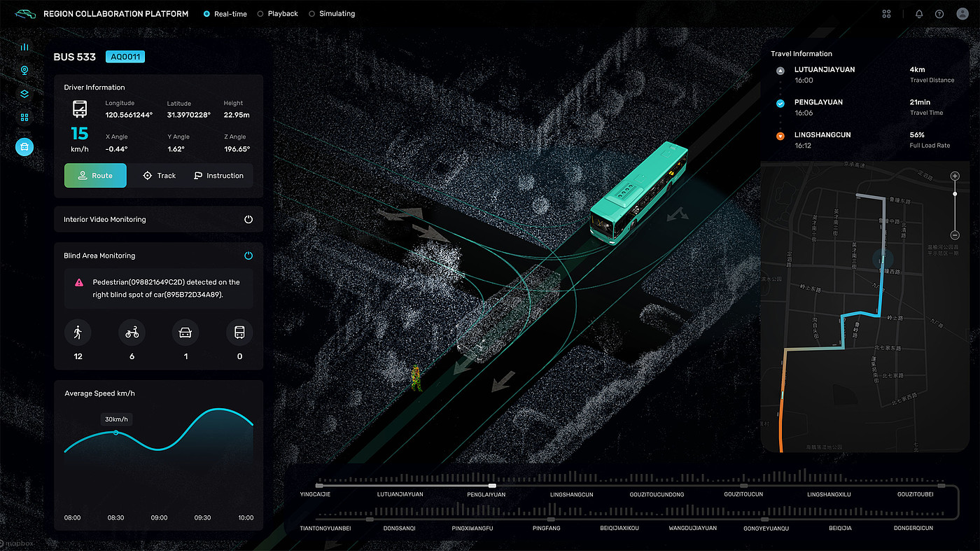Zoom in the minimap with plus button
980x551 pixels.
tap(955, 176)
